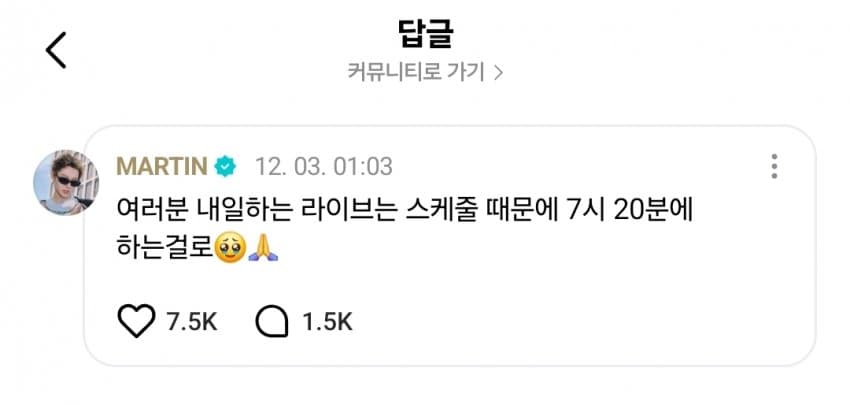850x404 pixels.
Task: Like the post with the heart icon
Action: pos(137,321)
